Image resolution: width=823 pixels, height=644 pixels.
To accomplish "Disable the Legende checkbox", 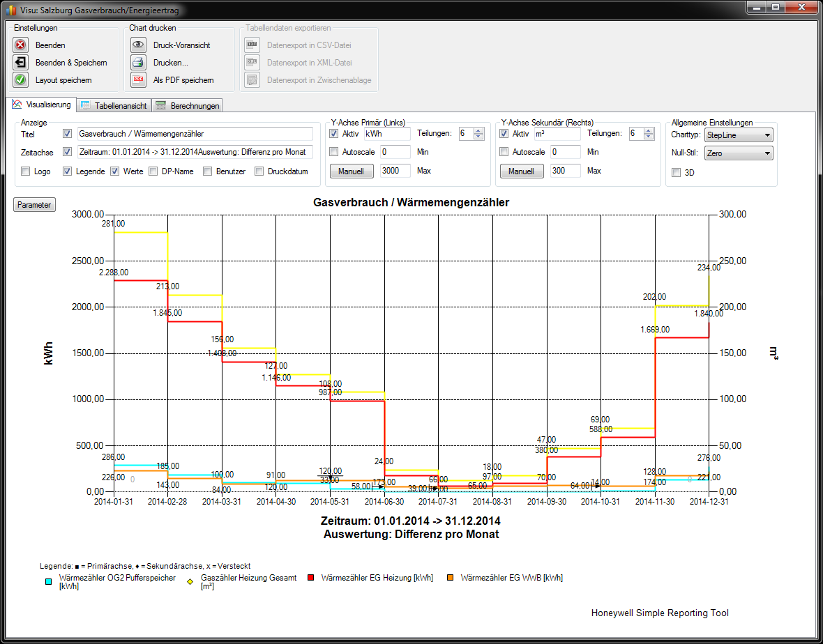I will point(67,171).
